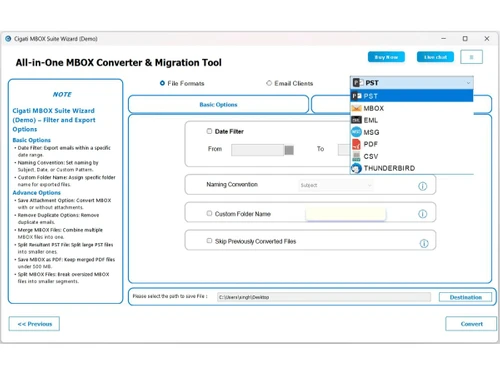This screenshot has width=500, height=375.
Task: Click the partly hidden tab right of Basic Options
Action: (330, 104)
